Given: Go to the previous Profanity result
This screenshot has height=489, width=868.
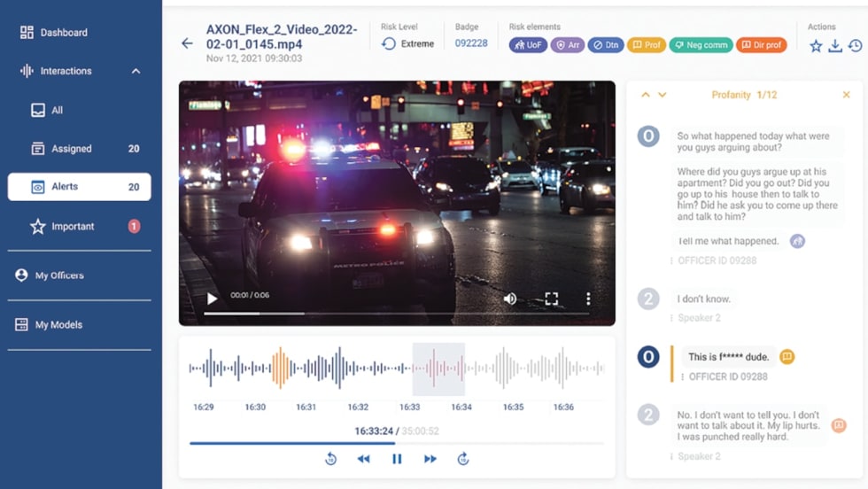Looking at the screenshot, I should 646,95.
